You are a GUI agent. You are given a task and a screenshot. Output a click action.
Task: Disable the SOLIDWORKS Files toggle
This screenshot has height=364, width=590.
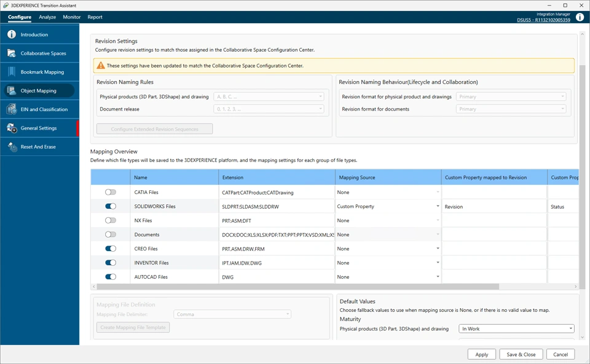pyautogui.click(x=111, y=206)
